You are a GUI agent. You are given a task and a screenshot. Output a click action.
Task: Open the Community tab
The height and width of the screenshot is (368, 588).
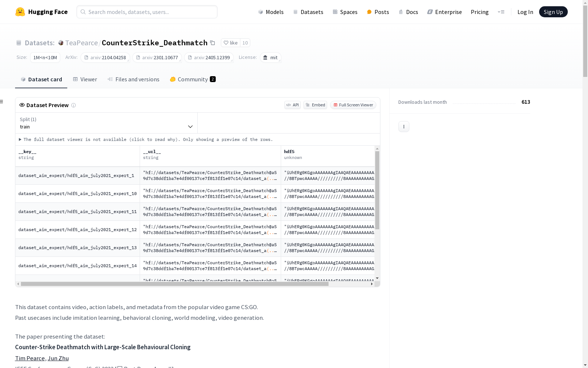coord(193,79)
